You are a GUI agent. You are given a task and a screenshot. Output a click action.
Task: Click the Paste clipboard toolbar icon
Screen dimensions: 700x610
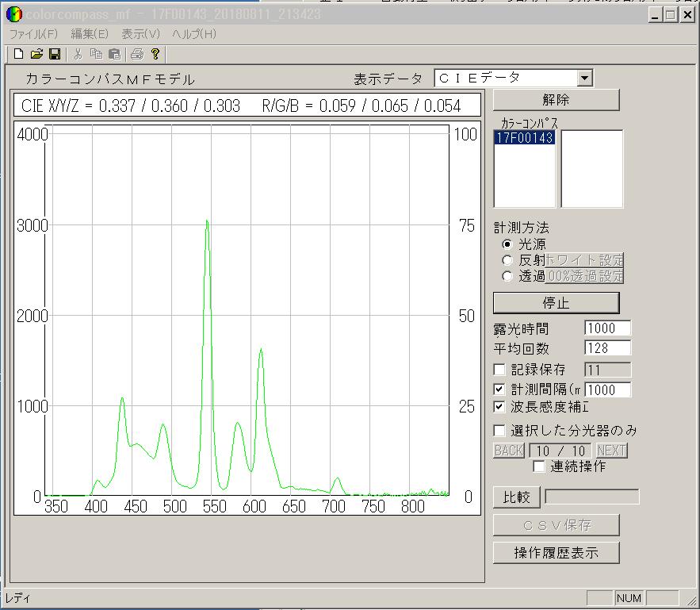[114, 54]
